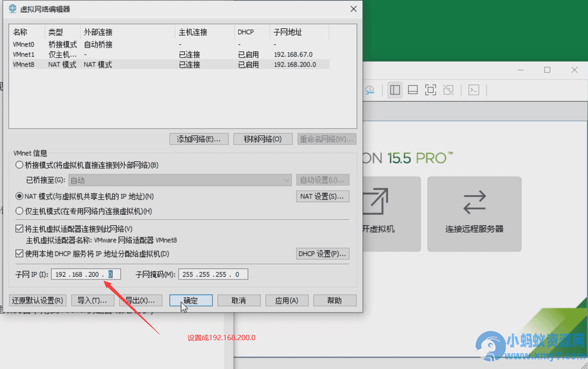Click the 外部连接 column header

128,32
